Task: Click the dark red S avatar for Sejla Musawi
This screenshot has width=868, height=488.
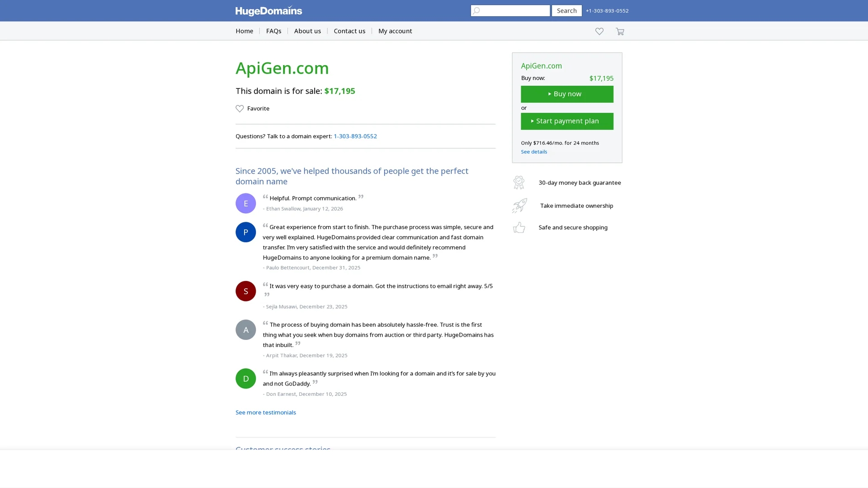Action: coord(245,291)
